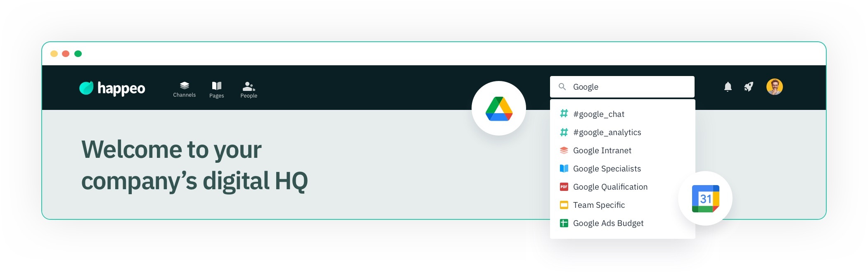Click the Google Drive logo bubble
The width and height of the screenshot is (868, 276).
[x=499, y=108]
